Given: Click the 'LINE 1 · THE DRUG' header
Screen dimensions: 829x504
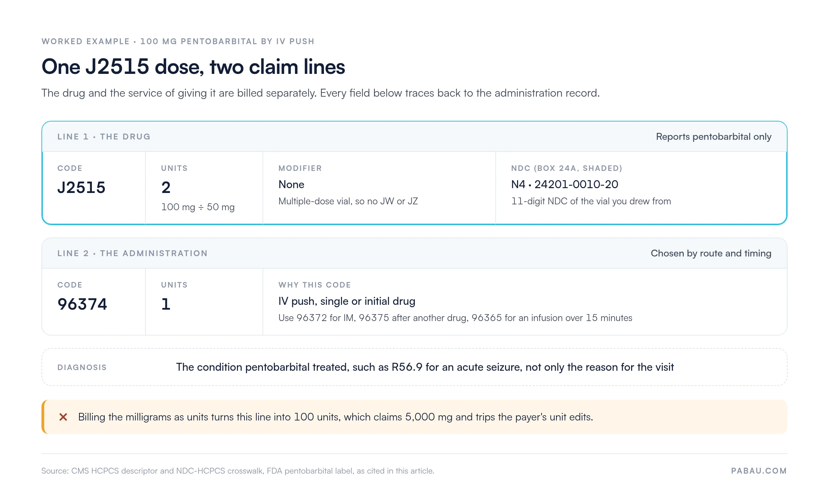Looking at the screenshot, I should pos(104,137).
